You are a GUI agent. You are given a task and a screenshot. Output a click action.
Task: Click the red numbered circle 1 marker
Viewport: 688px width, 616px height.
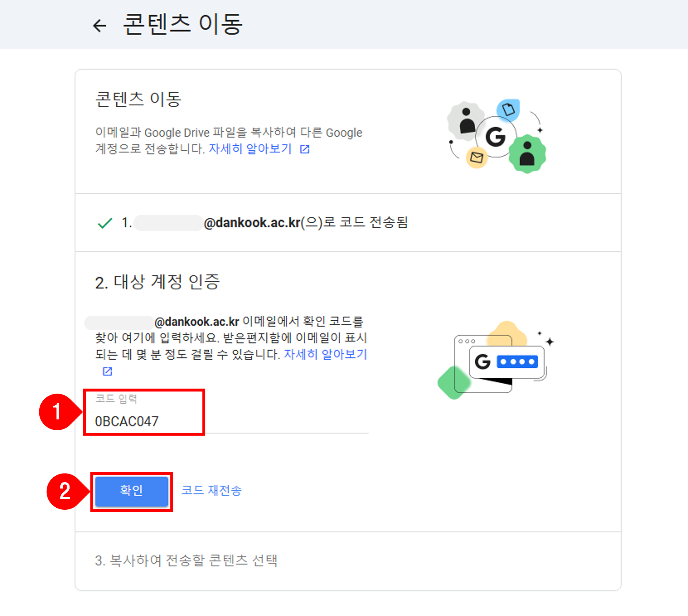pyautogui.click(x=57, y=412)
